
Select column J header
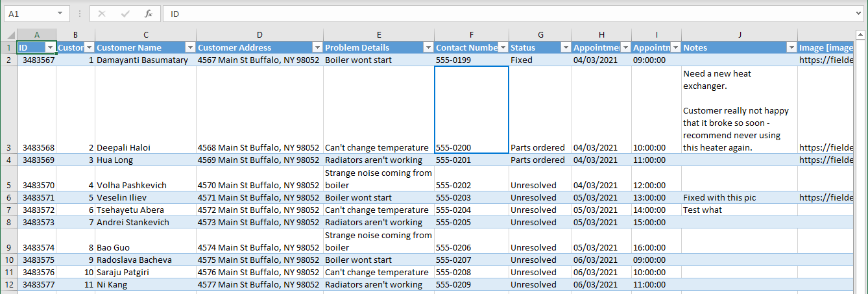tap(740, 35)
